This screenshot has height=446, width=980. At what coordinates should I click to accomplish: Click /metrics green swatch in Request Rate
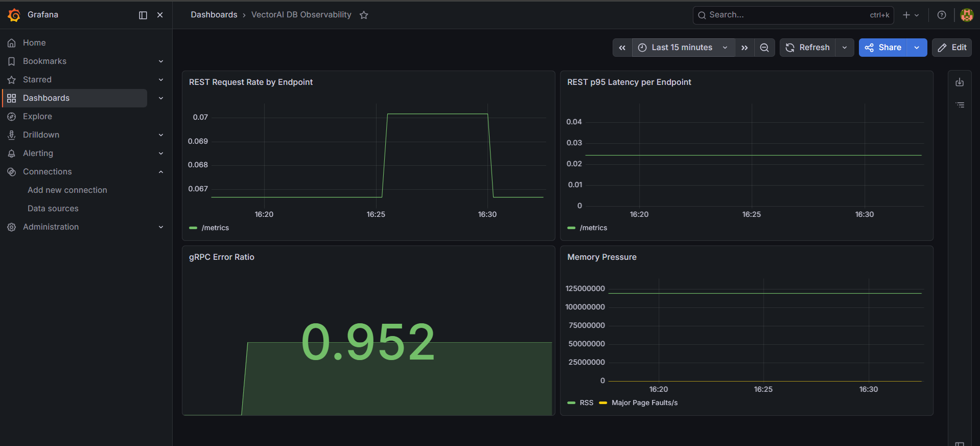pyautogui.click(x=193, y=228)
